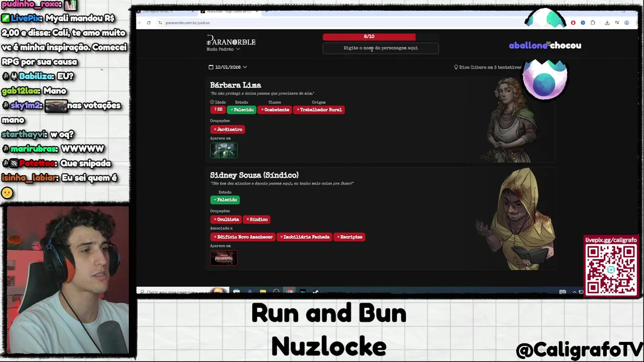Click the lightbulb hint icon
The width and height of the screenshot is (644, 362).
pyautogui.click(x=456, y=67)
